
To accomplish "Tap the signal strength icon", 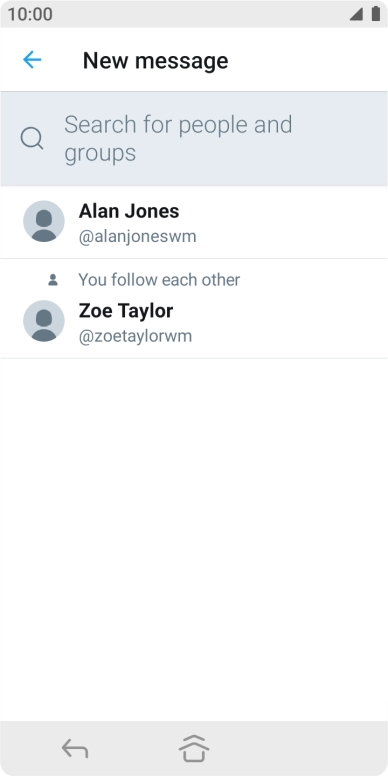I will point(356,14).
